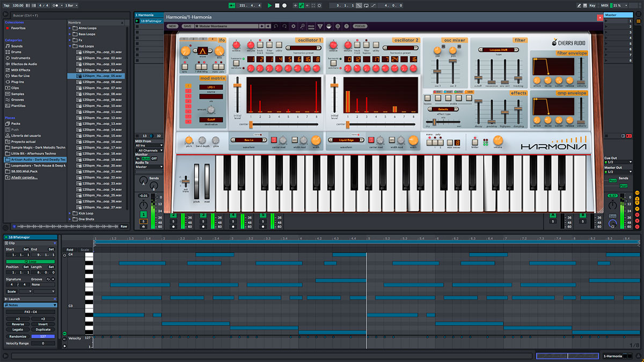Click the LFO wave shape selector
This screenshot has height=362, width=644.
pos(202,50)
